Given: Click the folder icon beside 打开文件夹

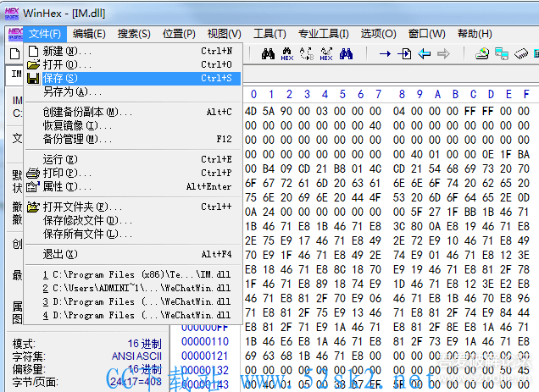Looking at the screenshot, I should (33, 207).
